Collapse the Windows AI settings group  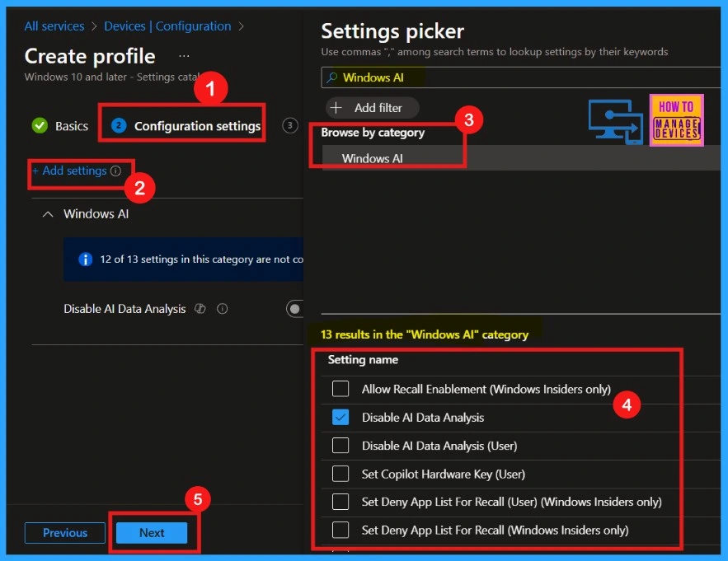[x=47, y=214]
